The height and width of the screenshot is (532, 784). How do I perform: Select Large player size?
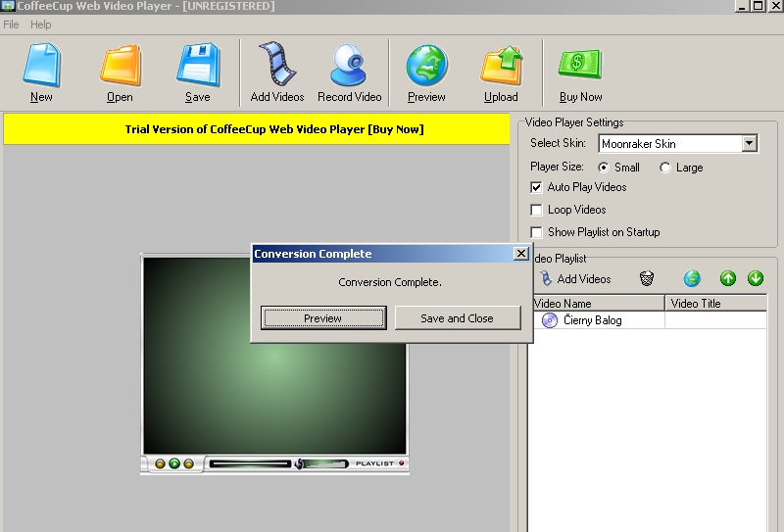click(x=665, y=168)
